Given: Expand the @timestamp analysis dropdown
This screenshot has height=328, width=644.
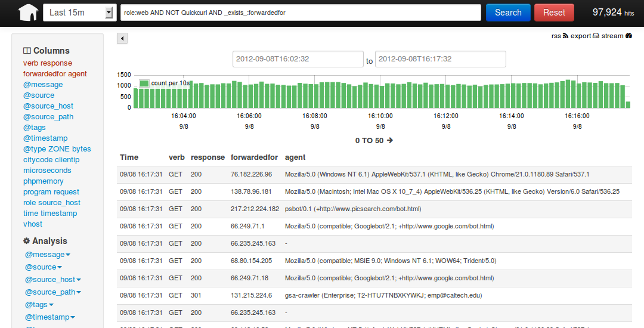Looking at the screenshot, I should (50, 317).
